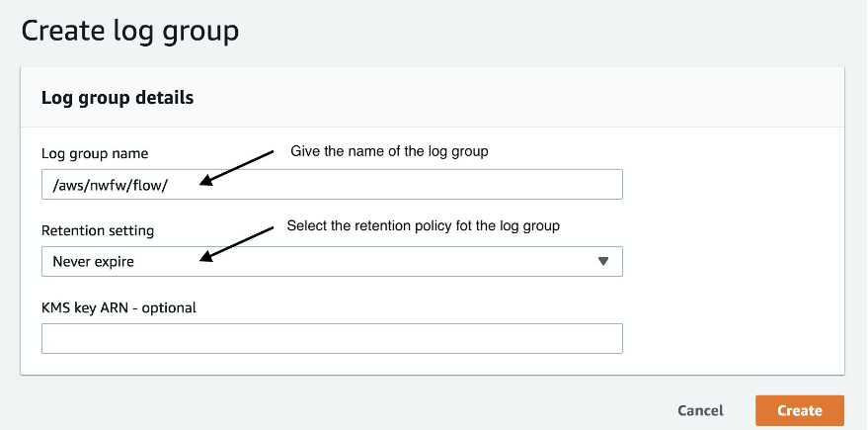Screen dimensions: 868x430
Task: Click the '/aws/nwfw/flow/' text in name field
Action: 110,185
